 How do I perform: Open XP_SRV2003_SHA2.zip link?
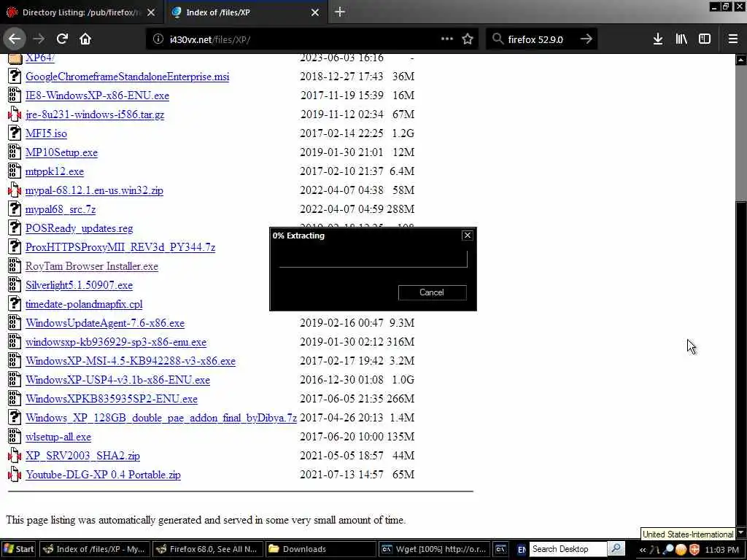(x=83, y=456)
